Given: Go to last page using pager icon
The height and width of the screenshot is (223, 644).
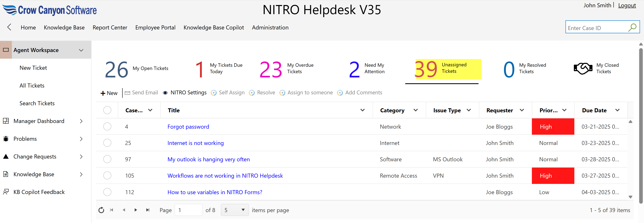Looking at the screenshot, I should point(148,210).
